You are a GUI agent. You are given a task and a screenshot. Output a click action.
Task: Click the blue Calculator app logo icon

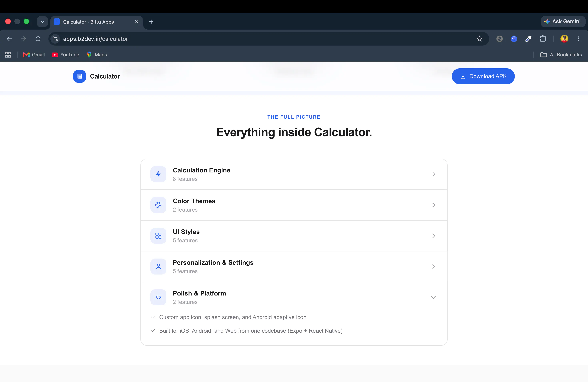coord(79,76)
